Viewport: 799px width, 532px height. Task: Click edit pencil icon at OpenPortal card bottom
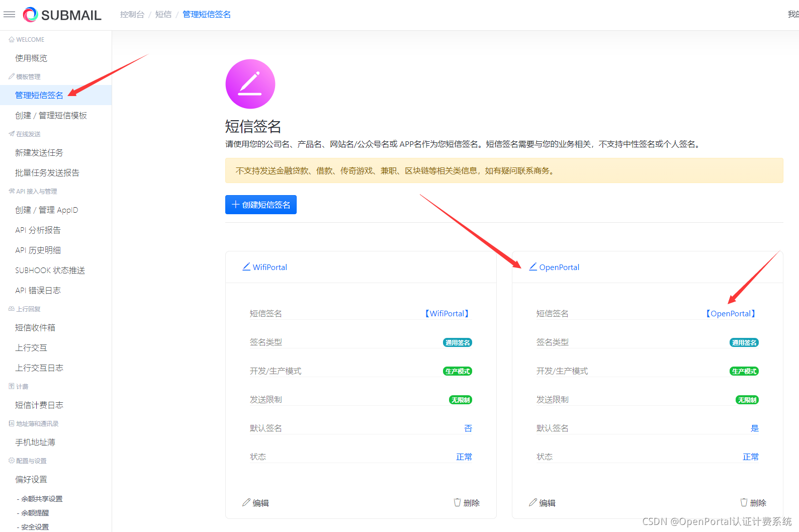coord(532,502)
